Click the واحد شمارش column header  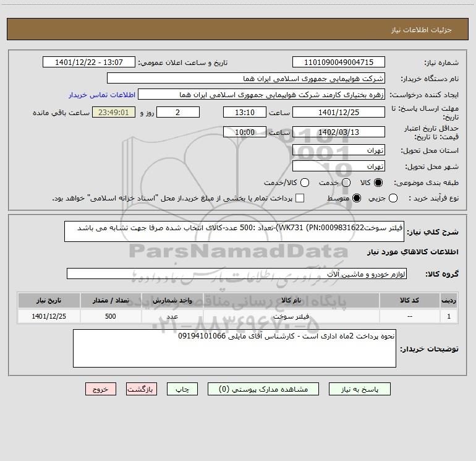[x=172, y=301]
